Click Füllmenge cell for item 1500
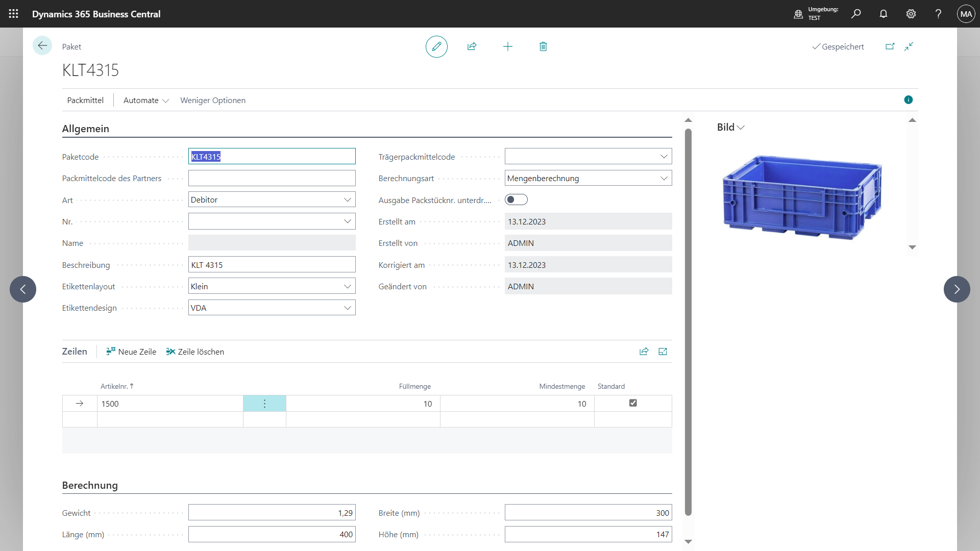 pos(363,404)
